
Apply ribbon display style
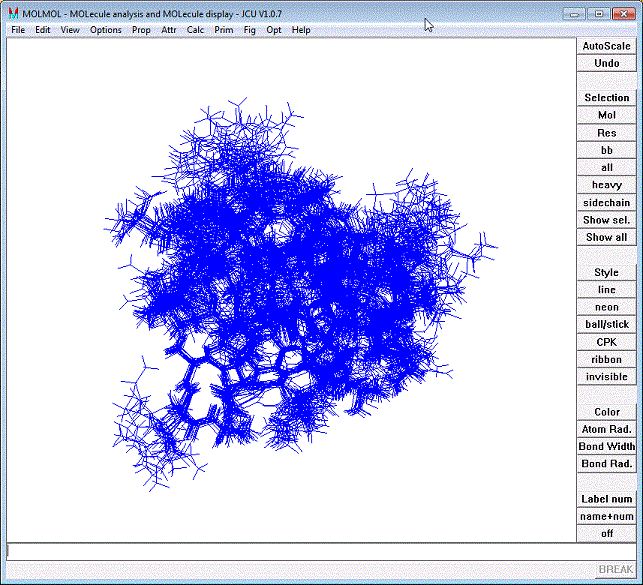pyautogui.click(x=607, y=359)
